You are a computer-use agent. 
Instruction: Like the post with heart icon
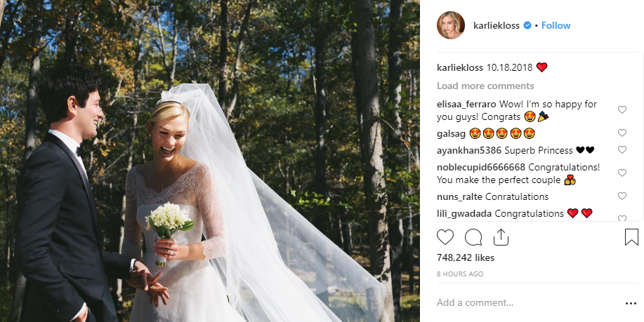click(x=445, y=237)
